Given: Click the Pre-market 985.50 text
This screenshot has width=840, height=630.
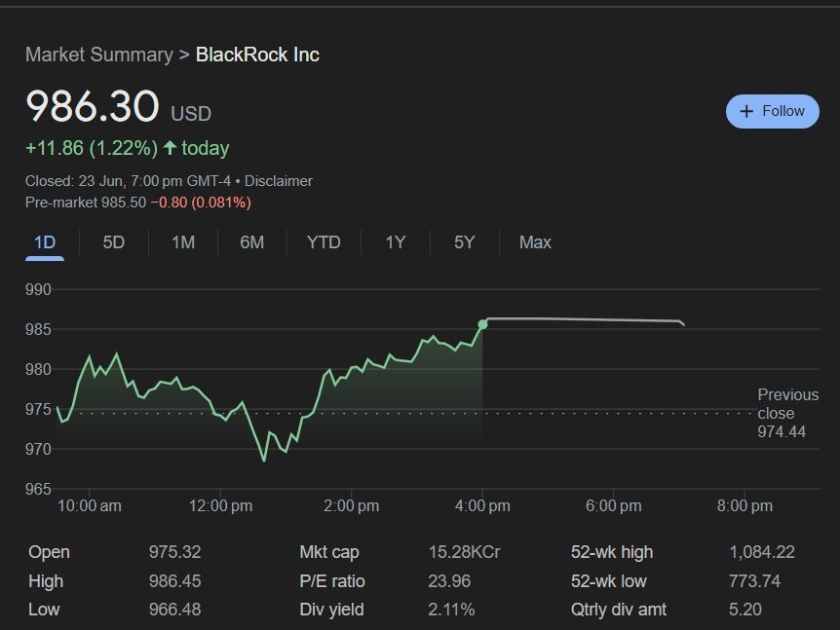Looking at the screenshot, I should pos(86,203).
